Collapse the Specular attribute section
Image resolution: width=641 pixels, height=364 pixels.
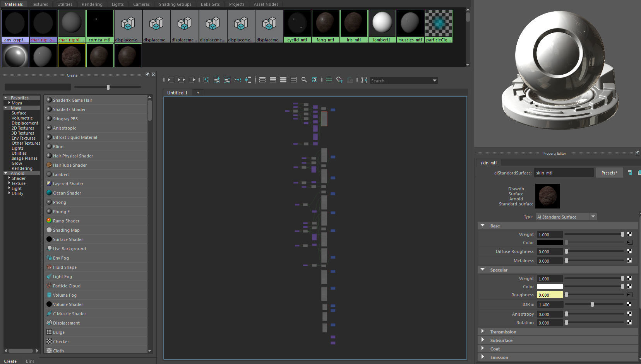click(482, 270)
